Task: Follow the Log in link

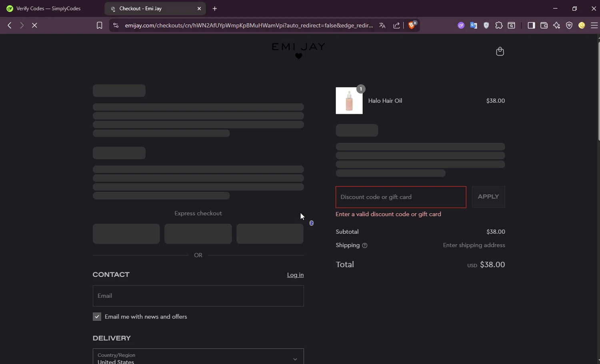Action: coord(295,275)
